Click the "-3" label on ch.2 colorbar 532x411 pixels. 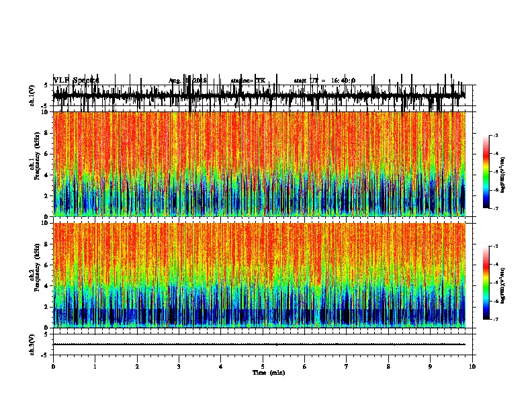[x=495, y=246]
